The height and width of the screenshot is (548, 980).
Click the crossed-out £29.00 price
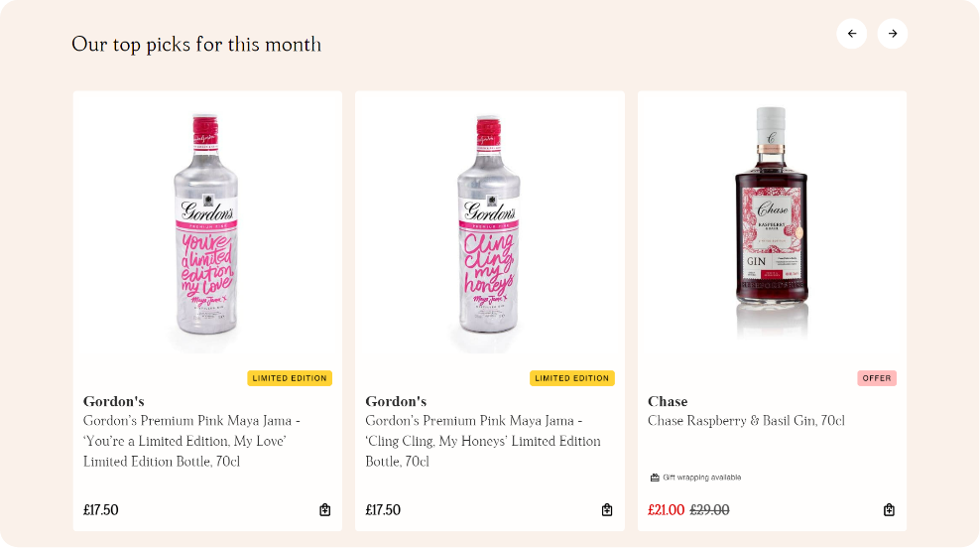point(709,510)
